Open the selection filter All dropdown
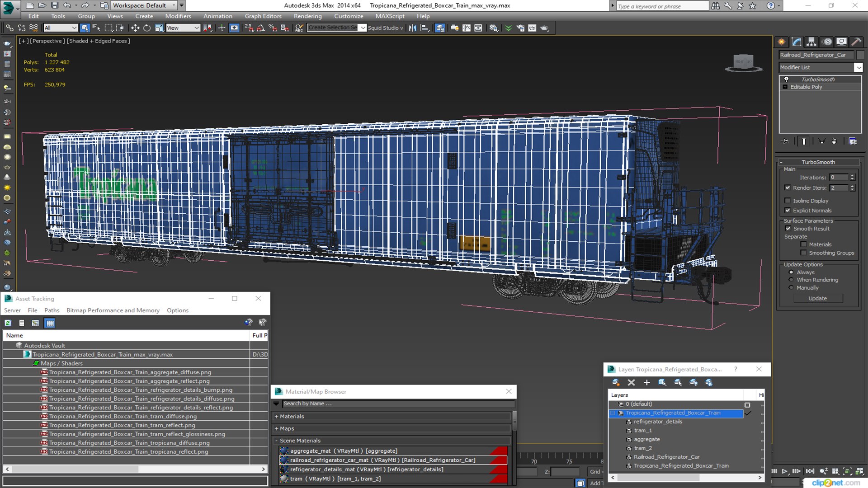868x488 pixels. (x=61, y=28)
